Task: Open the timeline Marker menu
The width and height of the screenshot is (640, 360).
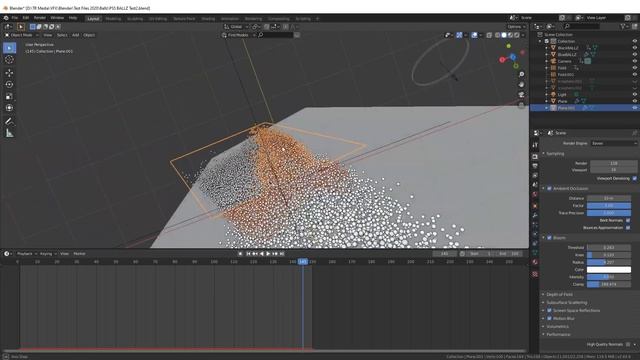Action: point(79,254)
